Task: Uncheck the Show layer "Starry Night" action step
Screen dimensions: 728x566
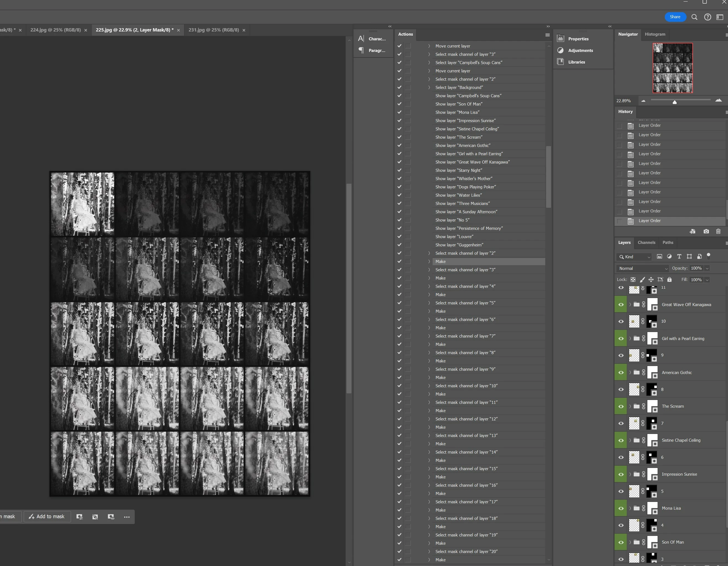Action: (399, 170)
